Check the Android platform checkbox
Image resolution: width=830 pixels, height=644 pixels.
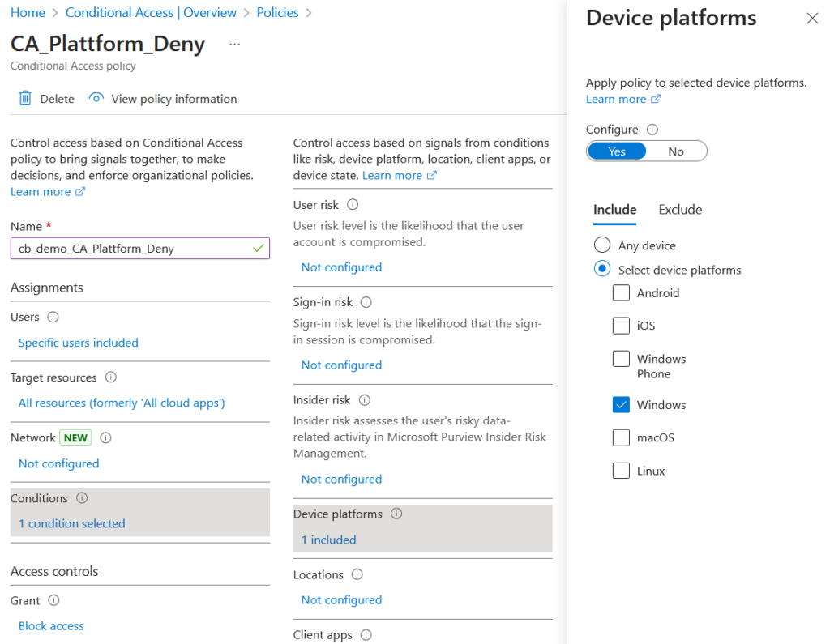coord(621,293)
